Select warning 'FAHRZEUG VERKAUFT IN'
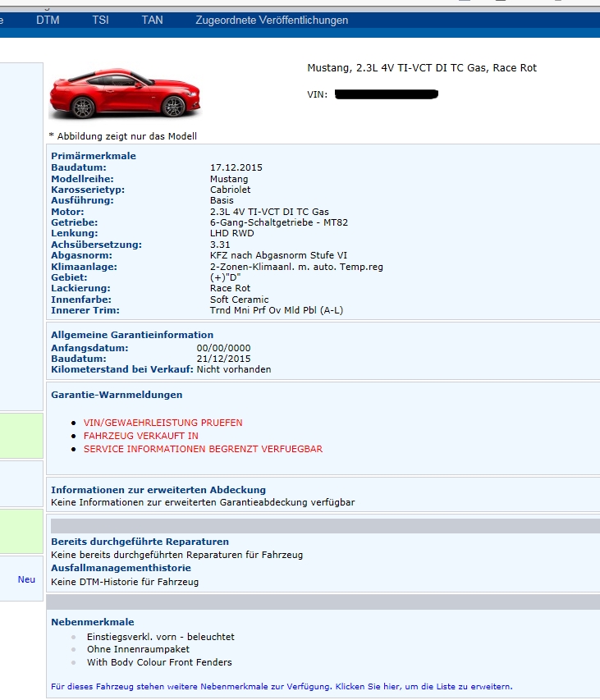 click(x=141, y=436)
